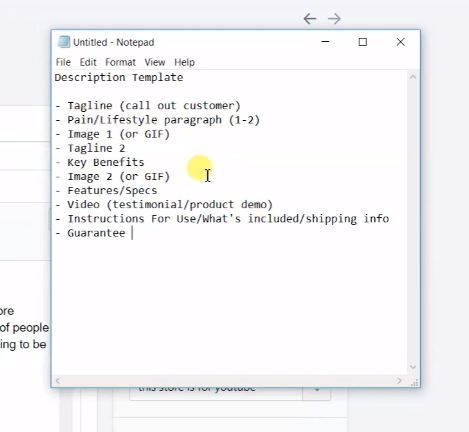Click the 'Pain/Lifestyle paragraph (1-2)' line

click(157, 120)
